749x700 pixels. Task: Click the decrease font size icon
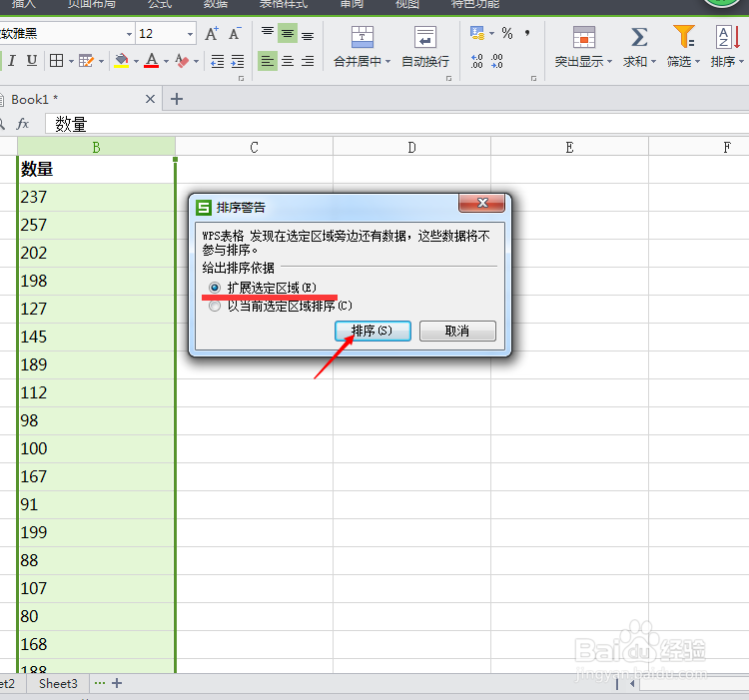pyautogui.click(x=235, y=34)
